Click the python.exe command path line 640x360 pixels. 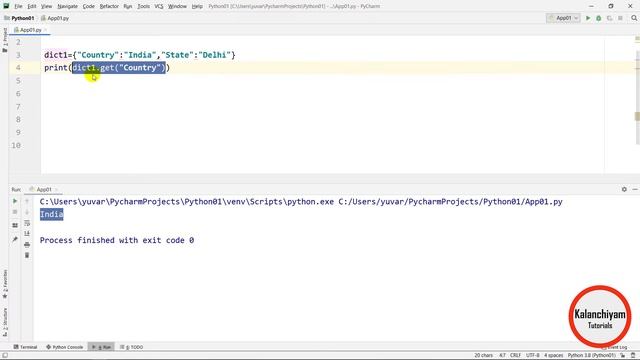301,202
